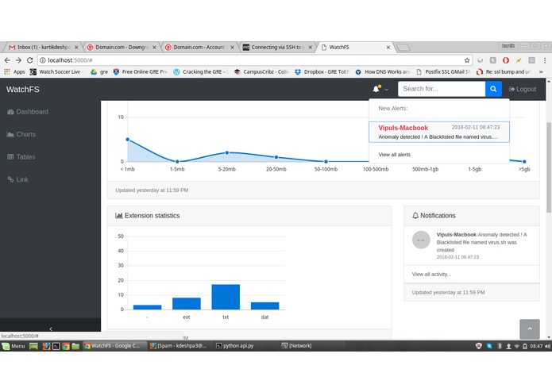The image size is (552, 392).
Task: Switch to Domain.com - Downgrade tab
Action: pos(121,47)
